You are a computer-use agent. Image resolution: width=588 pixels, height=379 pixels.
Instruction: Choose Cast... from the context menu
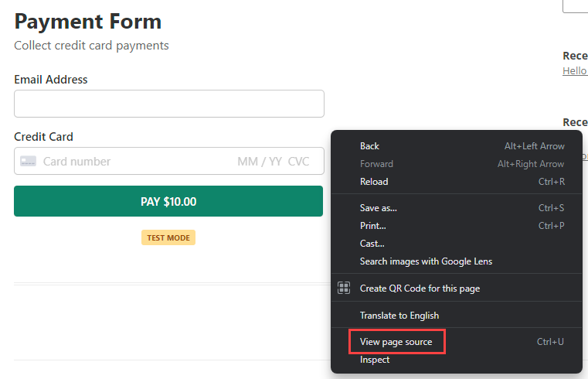point(372,244)
